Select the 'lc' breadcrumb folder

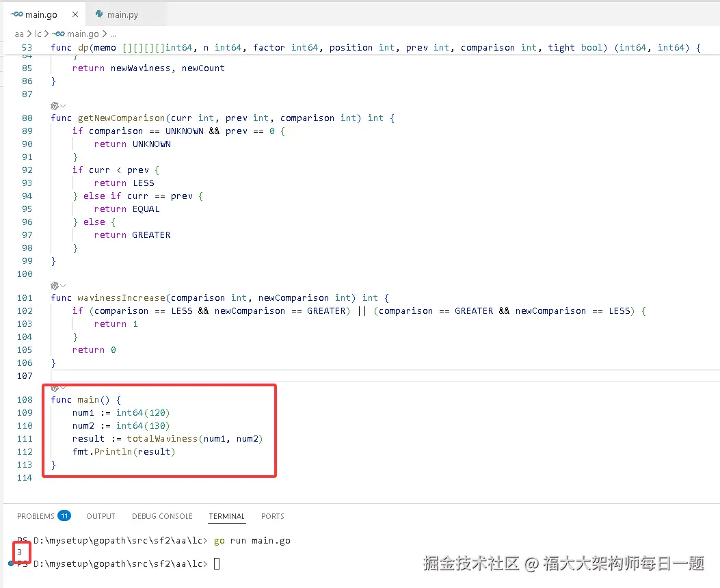tap(38, 34)
